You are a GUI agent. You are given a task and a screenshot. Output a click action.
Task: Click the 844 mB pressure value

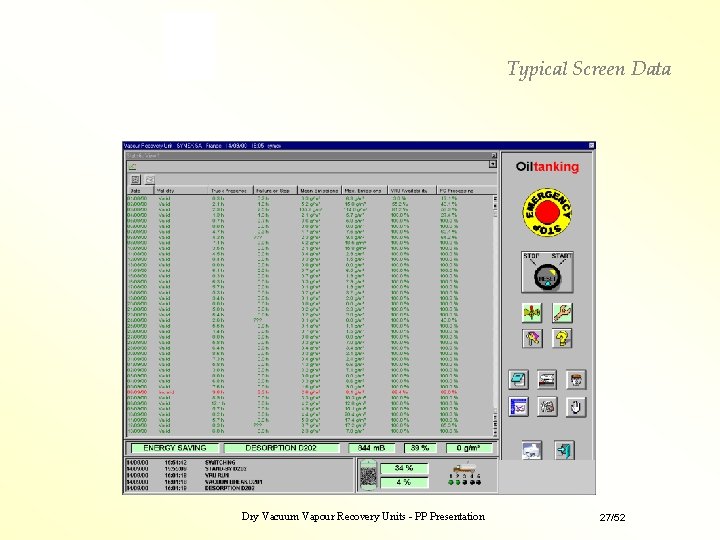[371, 448]
